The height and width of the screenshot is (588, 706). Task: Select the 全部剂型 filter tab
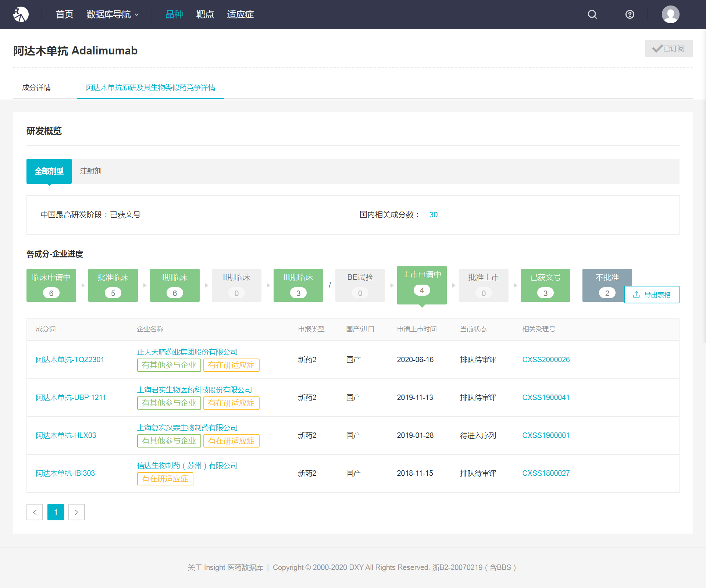(x=49, y=171)
